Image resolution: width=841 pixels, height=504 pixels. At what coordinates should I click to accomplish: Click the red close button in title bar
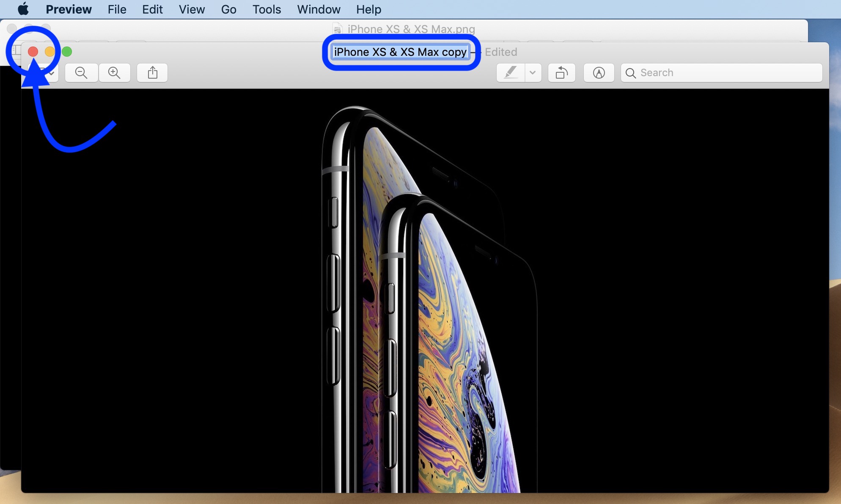click(33, 51)
